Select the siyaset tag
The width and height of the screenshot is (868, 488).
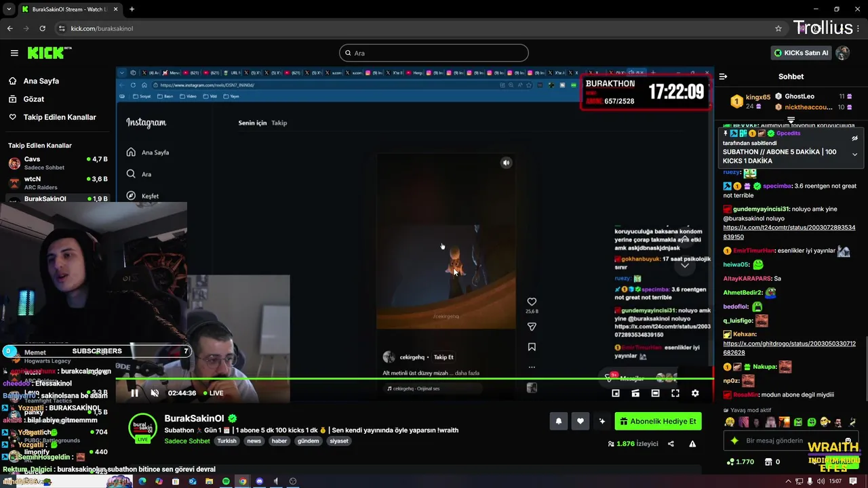click(x=339, y=441)
